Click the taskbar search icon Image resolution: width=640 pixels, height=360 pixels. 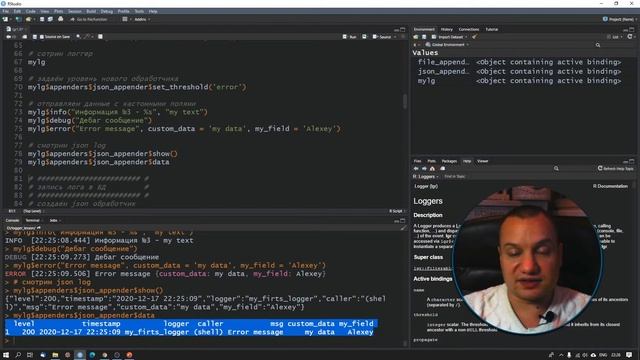pos(18,355)
